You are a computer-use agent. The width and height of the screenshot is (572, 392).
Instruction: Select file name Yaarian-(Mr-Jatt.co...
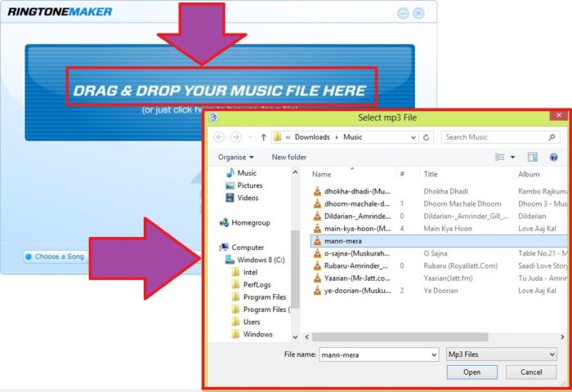point(357,278)
